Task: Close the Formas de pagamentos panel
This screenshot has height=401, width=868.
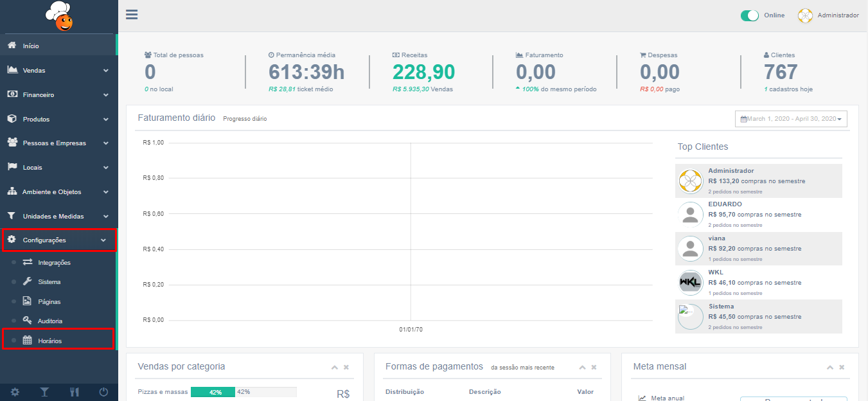Action: point(594,368)
